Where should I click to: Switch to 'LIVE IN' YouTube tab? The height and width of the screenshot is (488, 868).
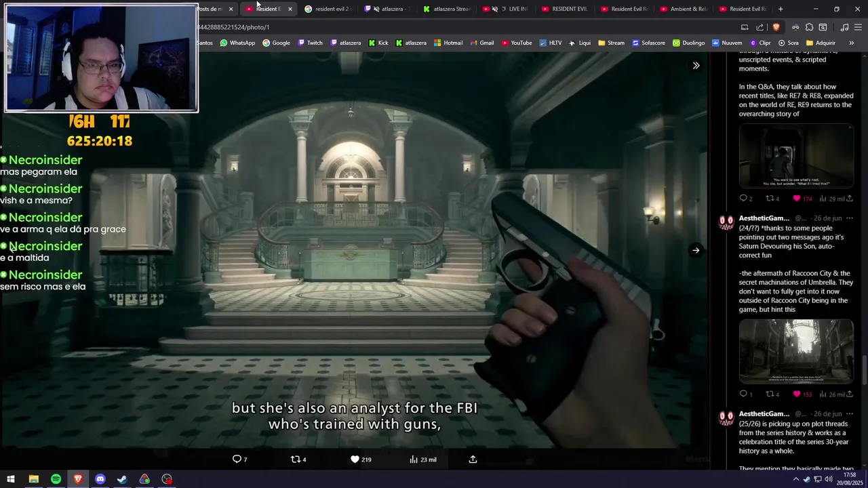tap(506, 9)
